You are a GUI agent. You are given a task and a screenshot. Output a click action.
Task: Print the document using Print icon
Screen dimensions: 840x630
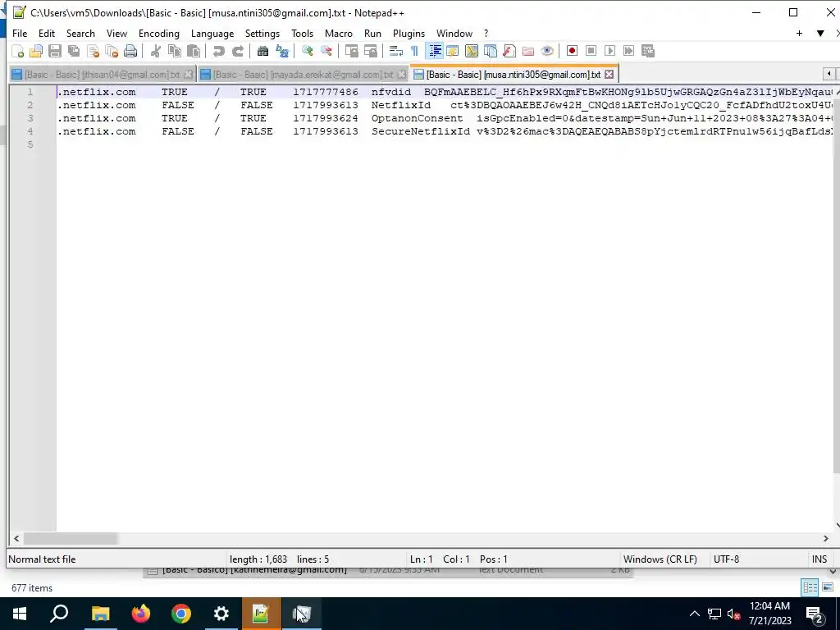130,51
